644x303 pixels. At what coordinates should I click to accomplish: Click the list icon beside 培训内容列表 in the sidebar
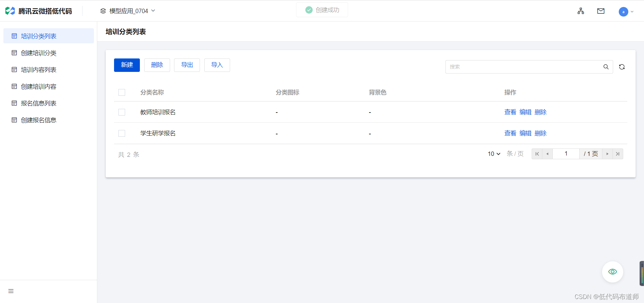14,70
